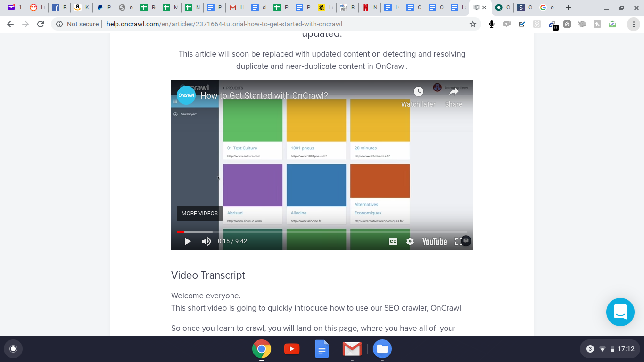Open the piggy bank extension
Viewport: 644px width, 362px height.
582,24
